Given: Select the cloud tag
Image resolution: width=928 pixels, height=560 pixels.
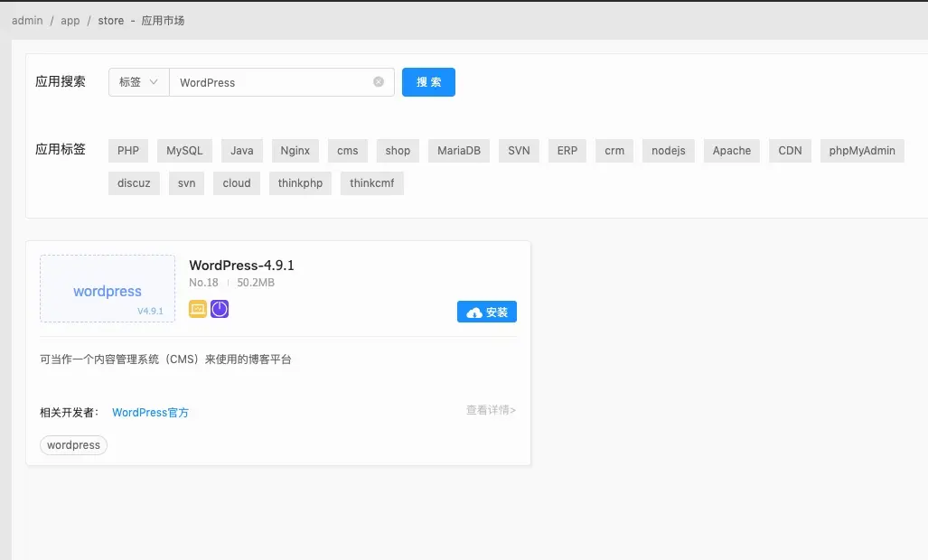Looking at the screenshot, I should [x=237, y=183].
